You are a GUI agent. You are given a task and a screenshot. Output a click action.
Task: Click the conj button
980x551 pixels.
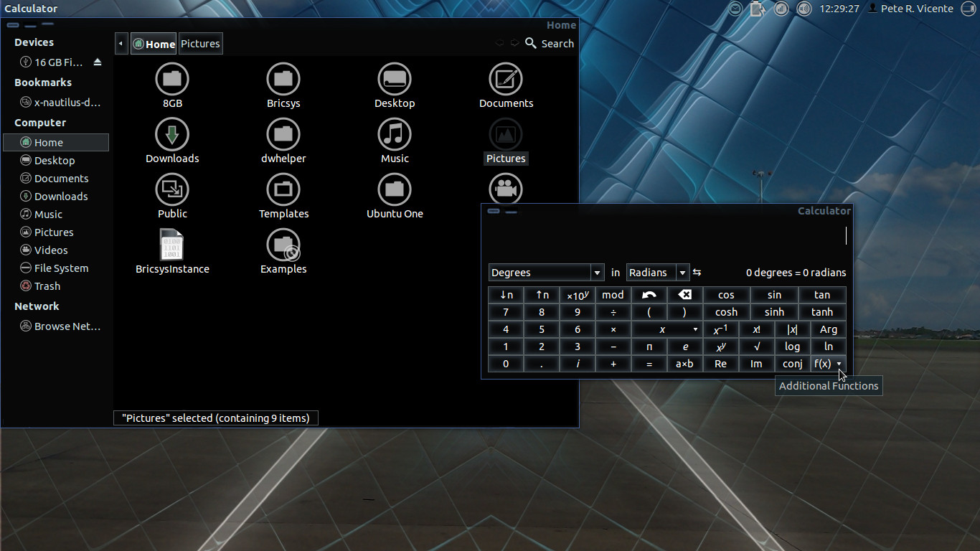tap(793, 364)
